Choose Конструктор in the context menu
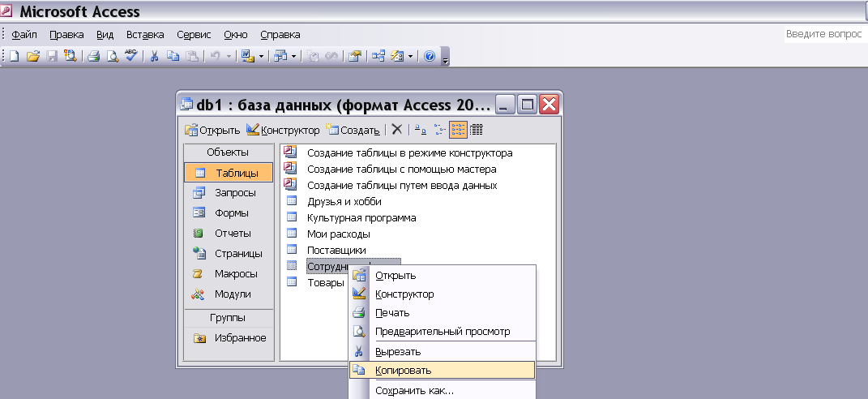Screen dimensions: 868x399 (x=443, y=294)
